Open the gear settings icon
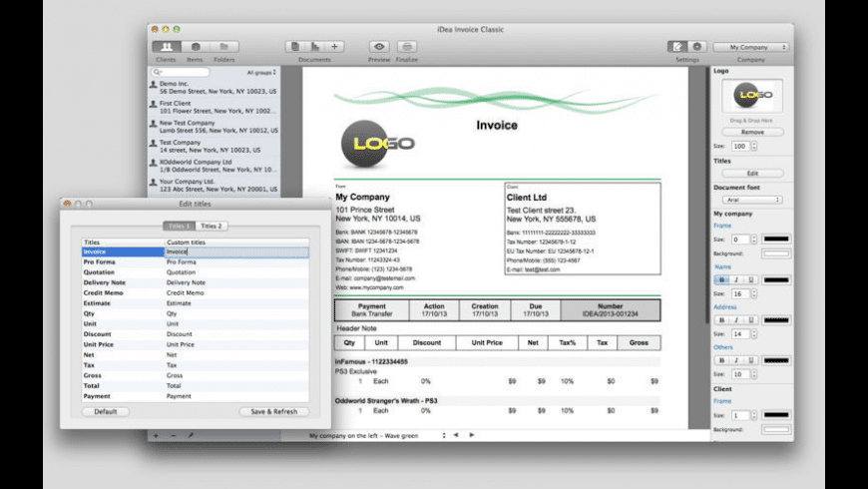 697,47
